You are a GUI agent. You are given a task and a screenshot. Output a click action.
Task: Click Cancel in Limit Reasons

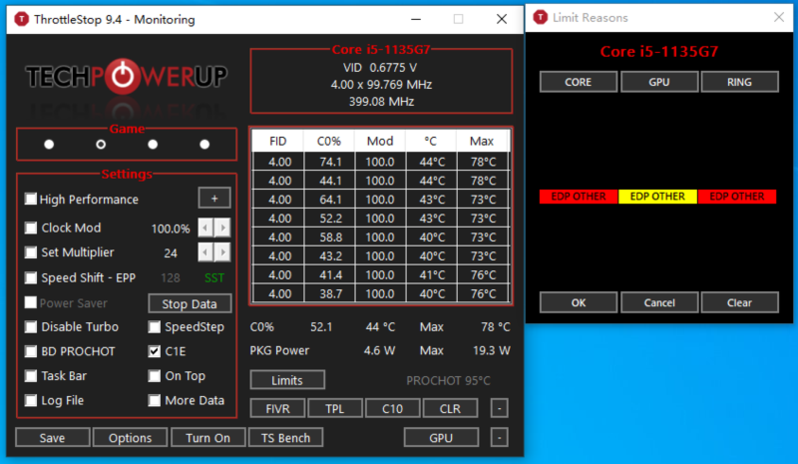click(x=659, y=303)
